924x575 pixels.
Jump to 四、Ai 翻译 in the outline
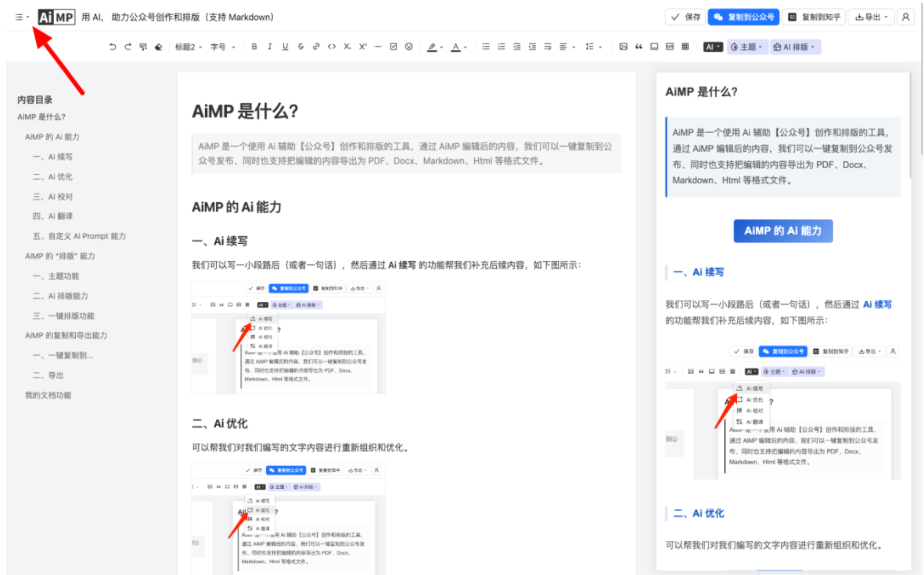coord(53,216)
